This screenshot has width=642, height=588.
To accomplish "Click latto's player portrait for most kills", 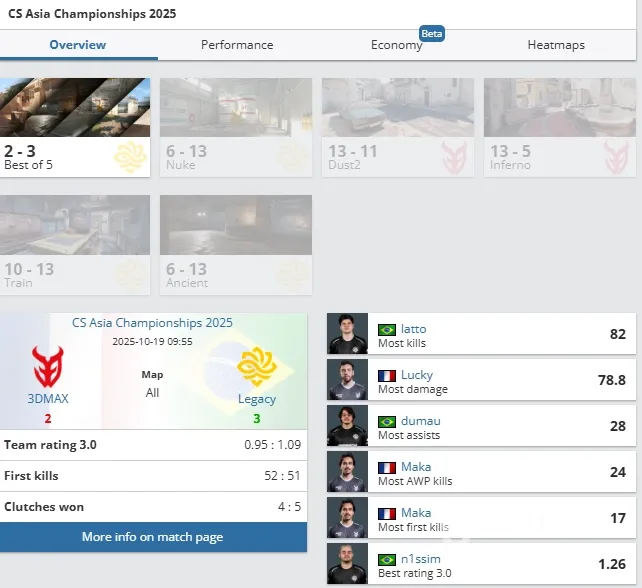I will pyautogui.click(x=347, y=334).
